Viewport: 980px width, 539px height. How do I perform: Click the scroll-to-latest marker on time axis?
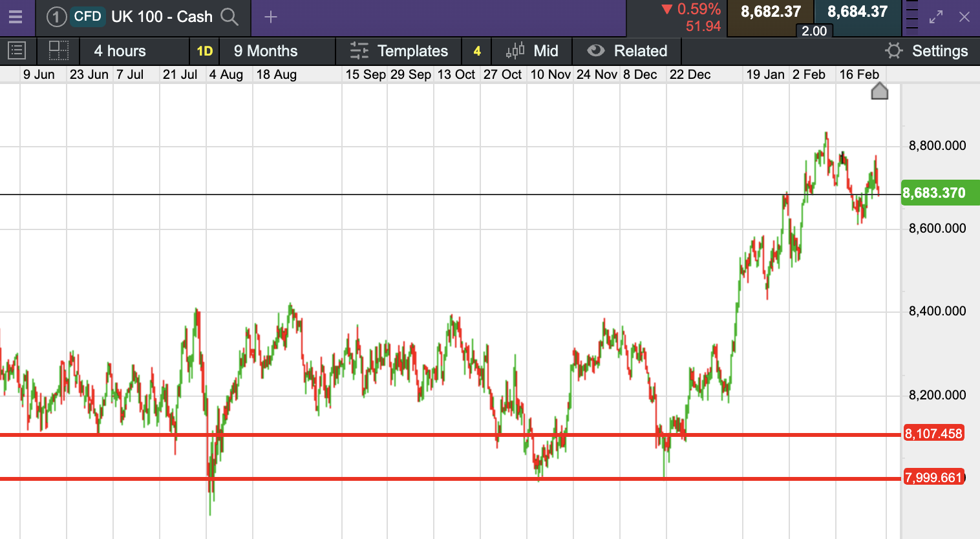[880, 91]
